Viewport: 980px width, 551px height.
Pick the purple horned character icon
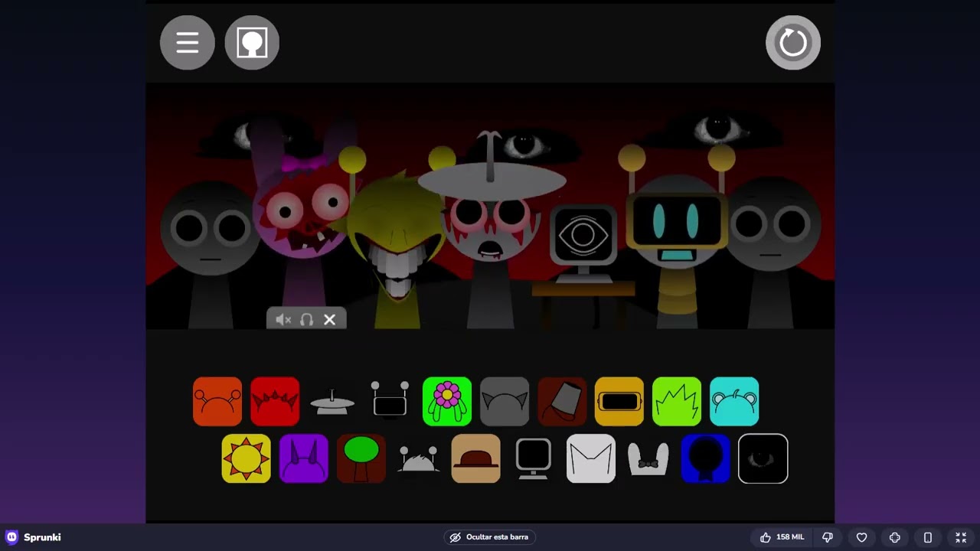[304, 458]
